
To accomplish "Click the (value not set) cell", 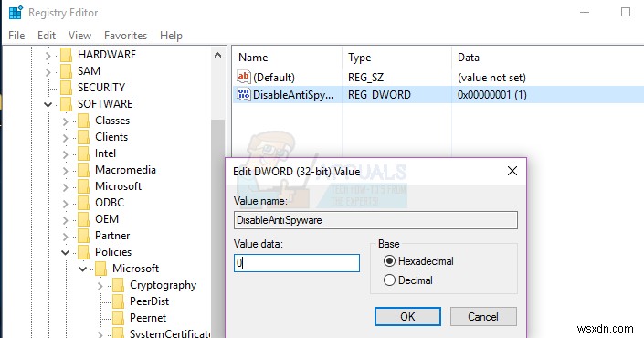I will (x=491, y=78).
